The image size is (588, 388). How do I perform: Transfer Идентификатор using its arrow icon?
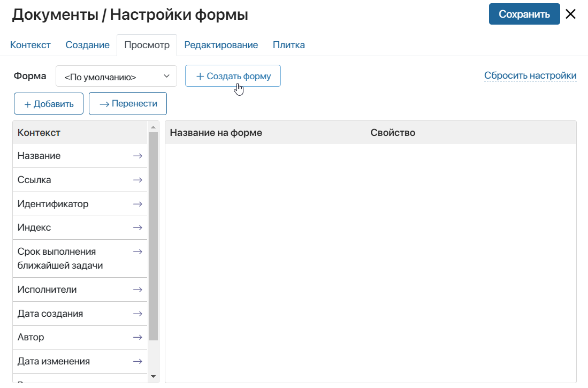(138, 204)
